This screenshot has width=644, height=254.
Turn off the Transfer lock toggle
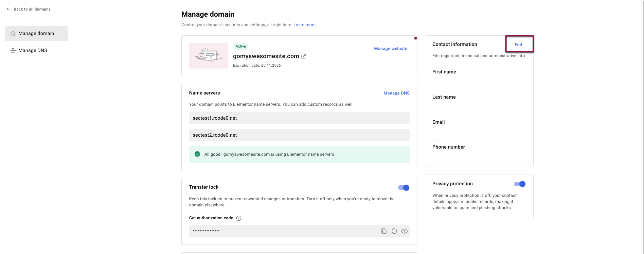[x=404, y=188]
